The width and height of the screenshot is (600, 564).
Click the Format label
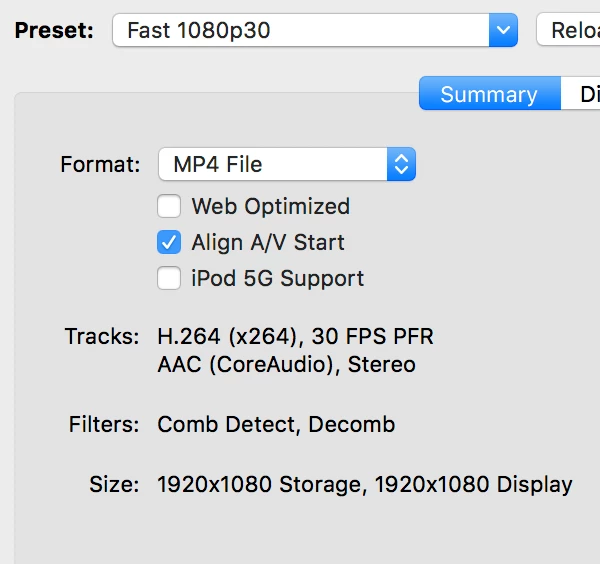pos(100,164)
